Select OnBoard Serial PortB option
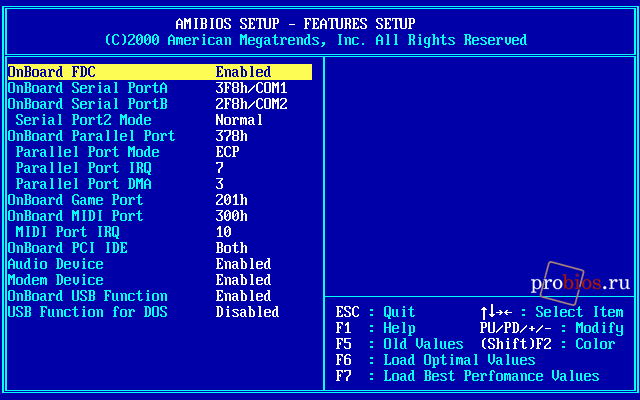This screenshot has width=640, height=400. pyautogui.click(x=88, y=104)
